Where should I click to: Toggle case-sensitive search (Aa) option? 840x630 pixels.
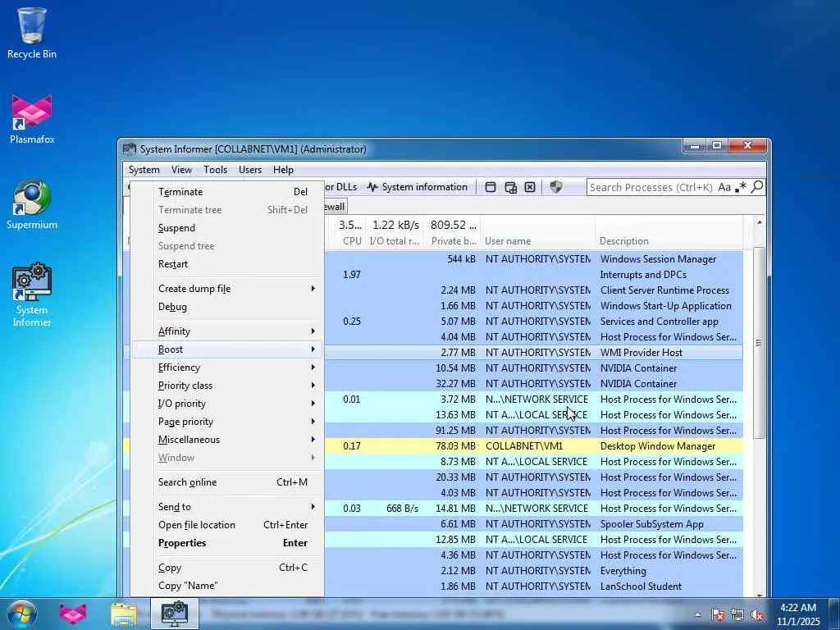724,187
